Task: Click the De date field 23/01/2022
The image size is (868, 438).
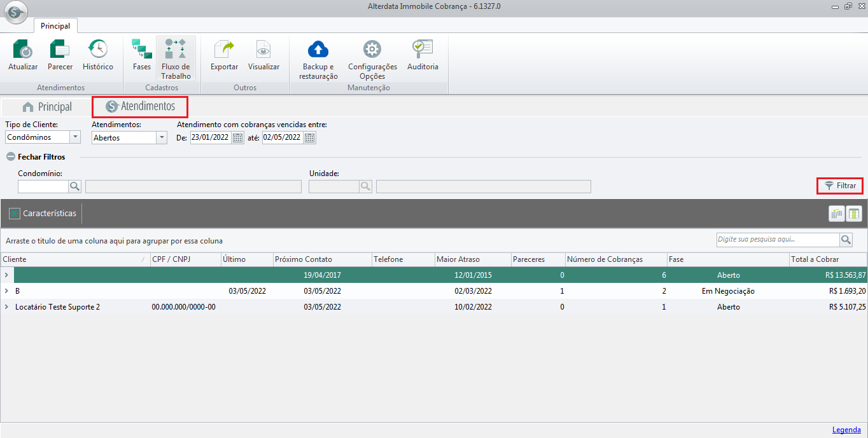Action: click(x=211, y=138)
